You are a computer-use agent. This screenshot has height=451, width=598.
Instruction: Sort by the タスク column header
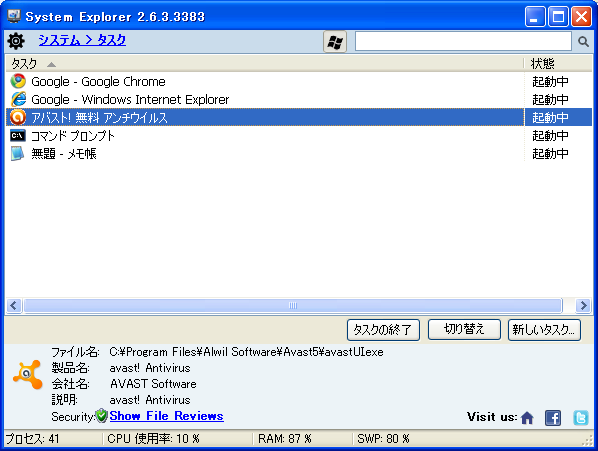pyautogui.click(x=265, y=64)
